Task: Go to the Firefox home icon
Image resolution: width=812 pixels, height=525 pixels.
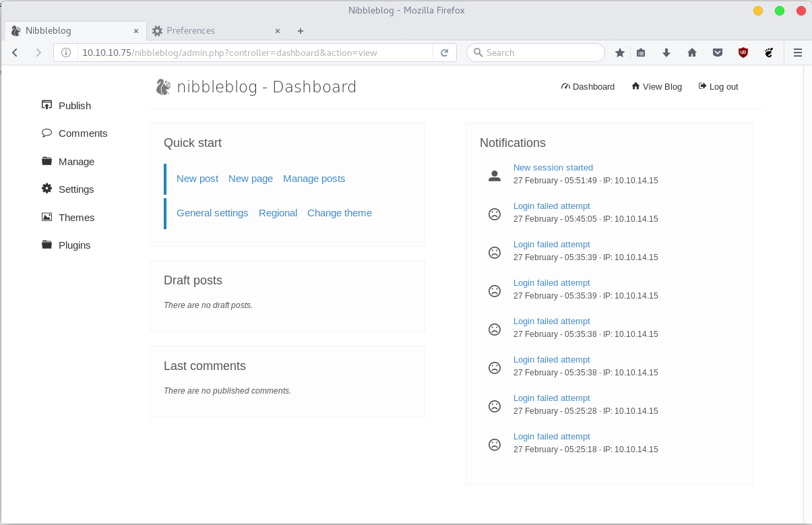Action: 692,53
